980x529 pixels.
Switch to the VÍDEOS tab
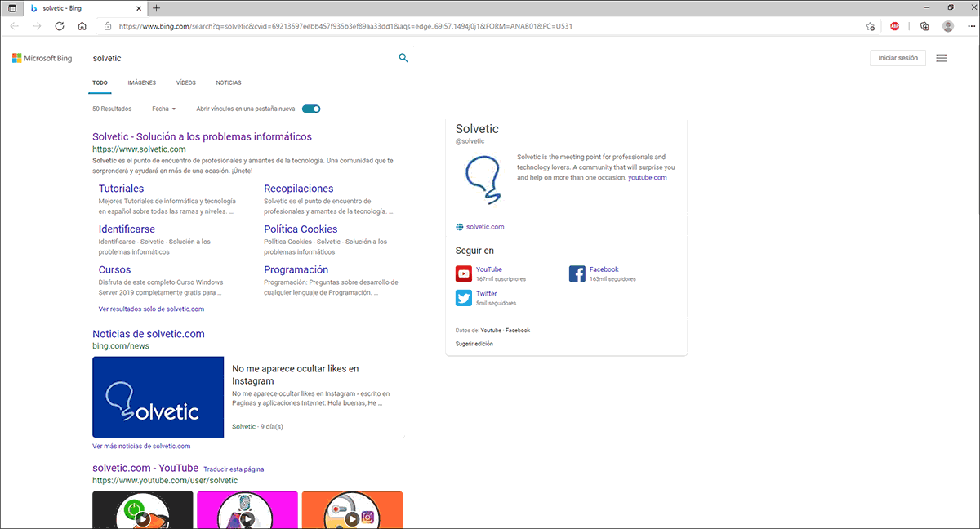185,83
